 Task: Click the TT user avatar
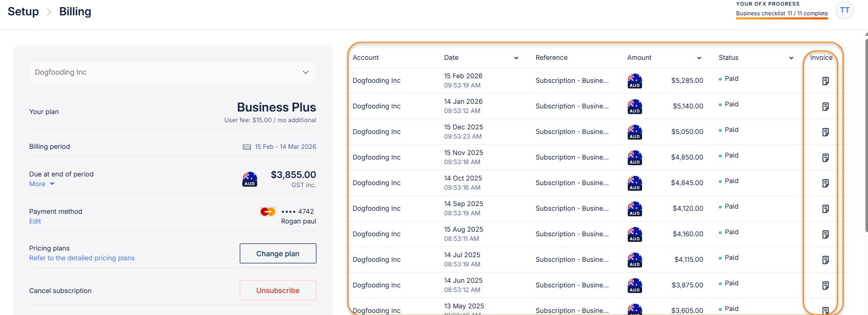tap(844, 10)
